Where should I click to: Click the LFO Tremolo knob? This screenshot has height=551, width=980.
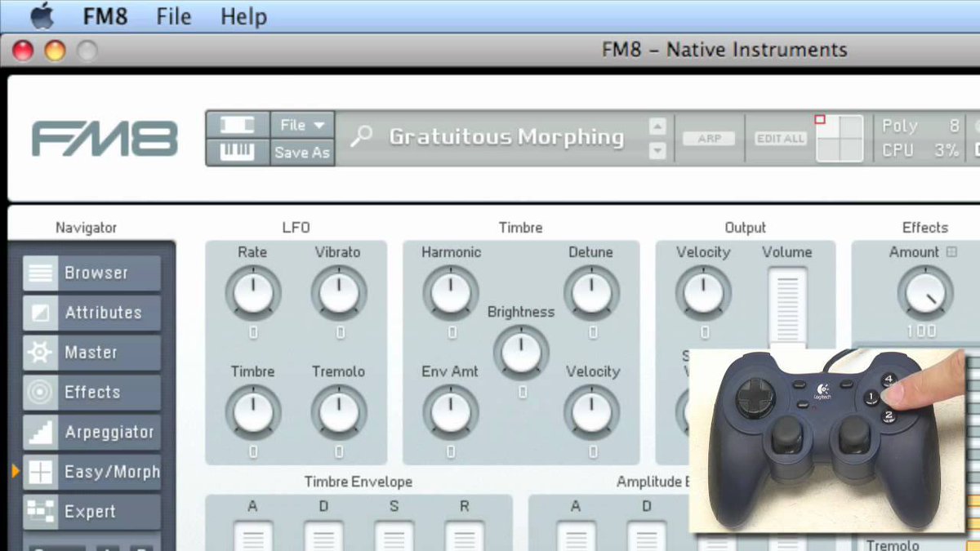point(339,411)
